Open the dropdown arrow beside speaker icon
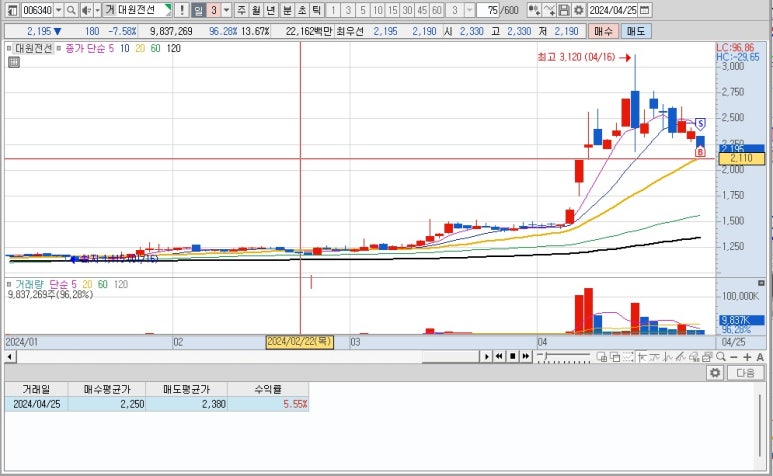Viewport: 773px width, 476px height. click(97, 10)
